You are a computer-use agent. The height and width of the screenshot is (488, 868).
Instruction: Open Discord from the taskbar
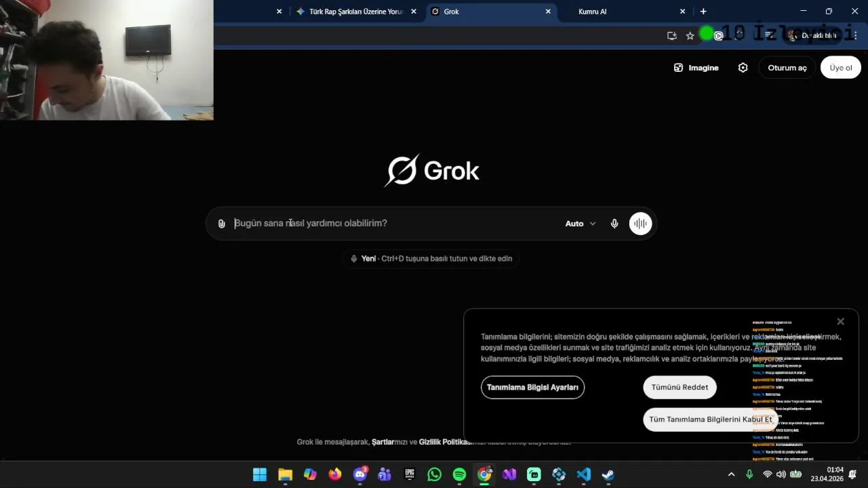[360, 474]
